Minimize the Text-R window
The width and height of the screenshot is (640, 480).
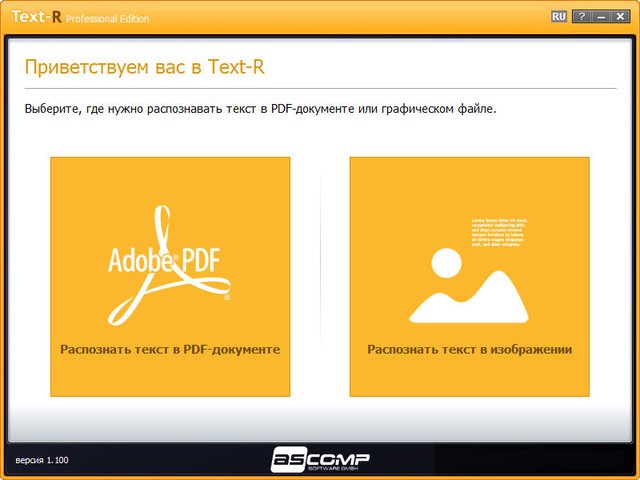point(601,16)
